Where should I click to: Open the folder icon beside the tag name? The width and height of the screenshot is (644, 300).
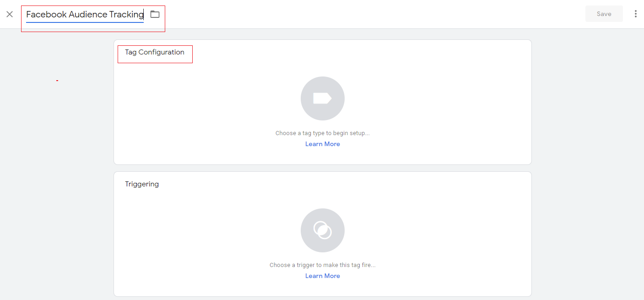click(x=155, y=14)
